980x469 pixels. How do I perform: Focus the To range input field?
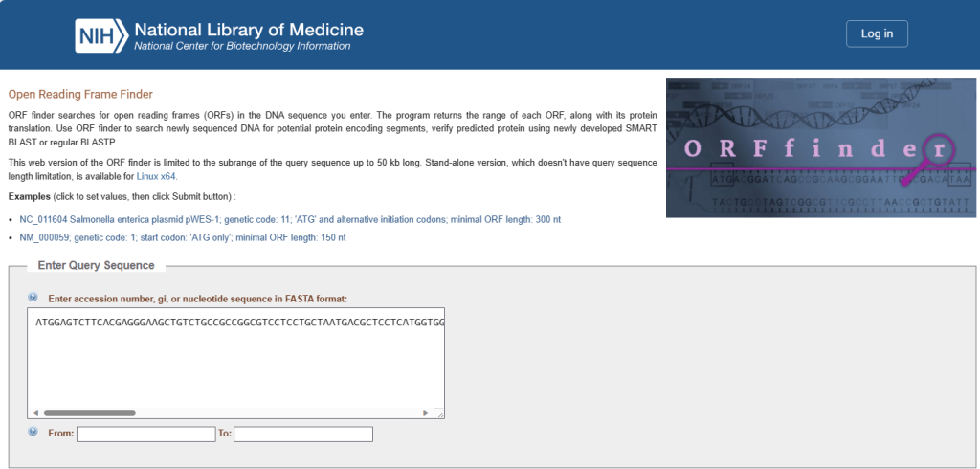[x=302, y=435]
